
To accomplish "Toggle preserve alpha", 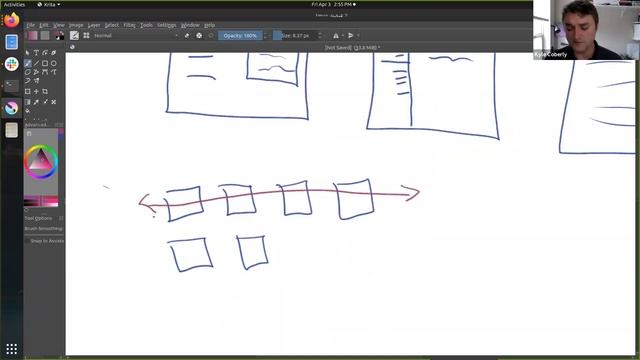I will coord(199,36).
